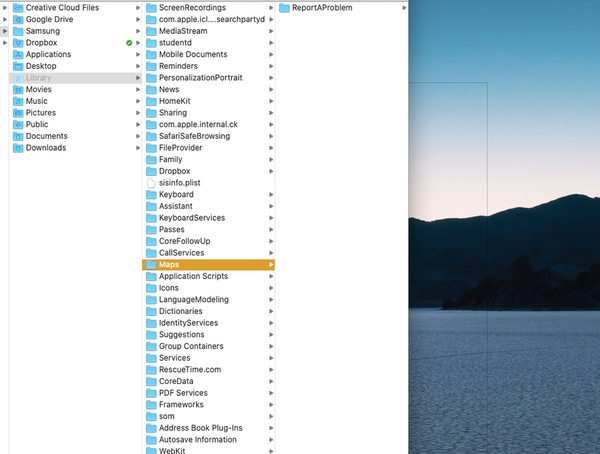Click the ScreenRecordings folder icon
Image resolution: width=600 pixels, height=454 pixels.
pyautogui.click(x=151, y=8)
